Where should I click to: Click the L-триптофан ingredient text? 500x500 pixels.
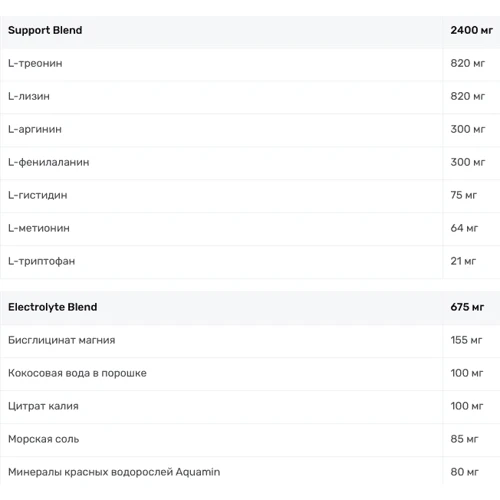[41, 261]
